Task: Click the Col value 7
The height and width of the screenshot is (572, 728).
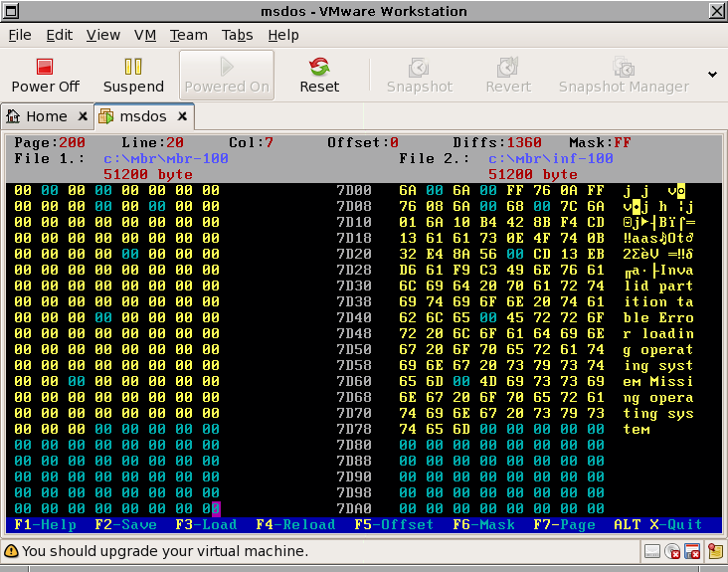Action: (x=269, y=142)
